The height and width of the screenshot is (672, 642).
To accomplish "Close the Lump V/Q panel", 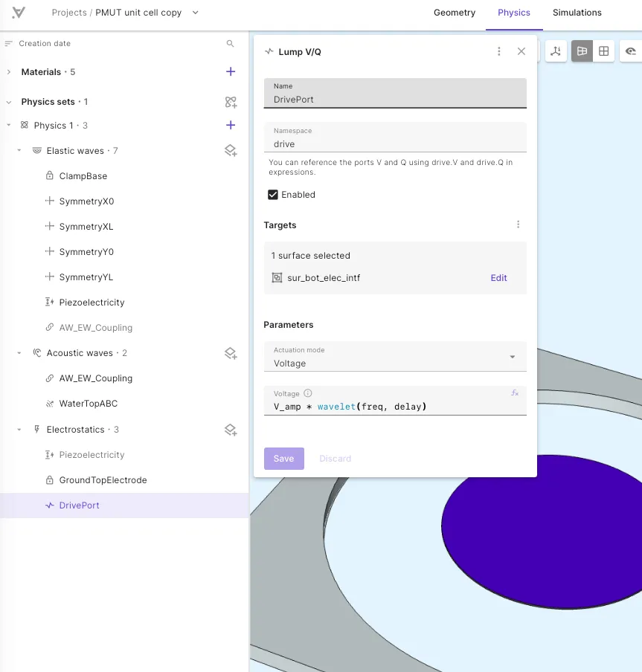I will coord(521,51).
